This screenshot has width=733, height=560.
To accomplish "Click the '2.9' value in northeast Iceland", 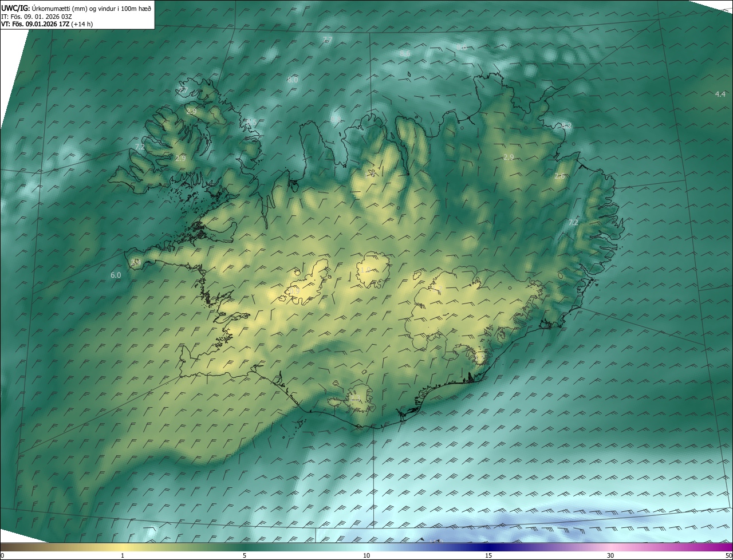I will 509,157.
